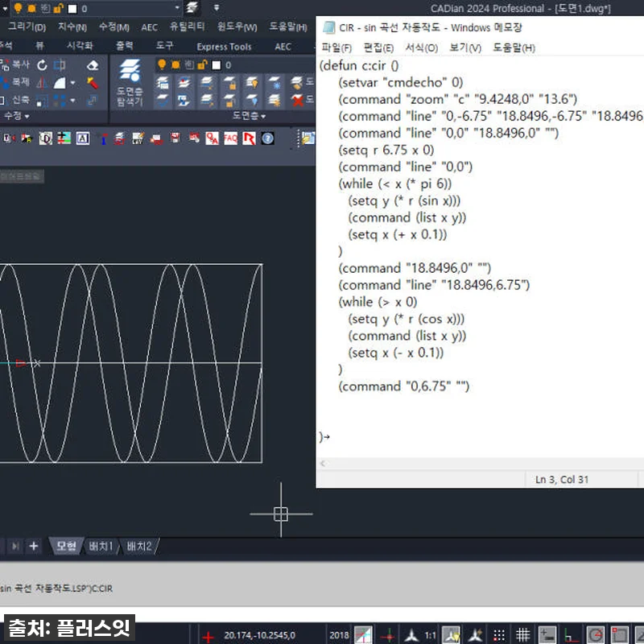Open the 1:1 annotation scale selector
This screenshot has height=644, width=644.
click(430, 635)
